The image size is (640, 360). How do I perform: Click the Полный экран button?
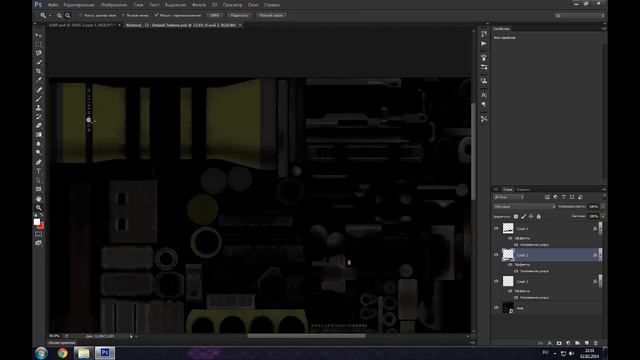point(271,16)
